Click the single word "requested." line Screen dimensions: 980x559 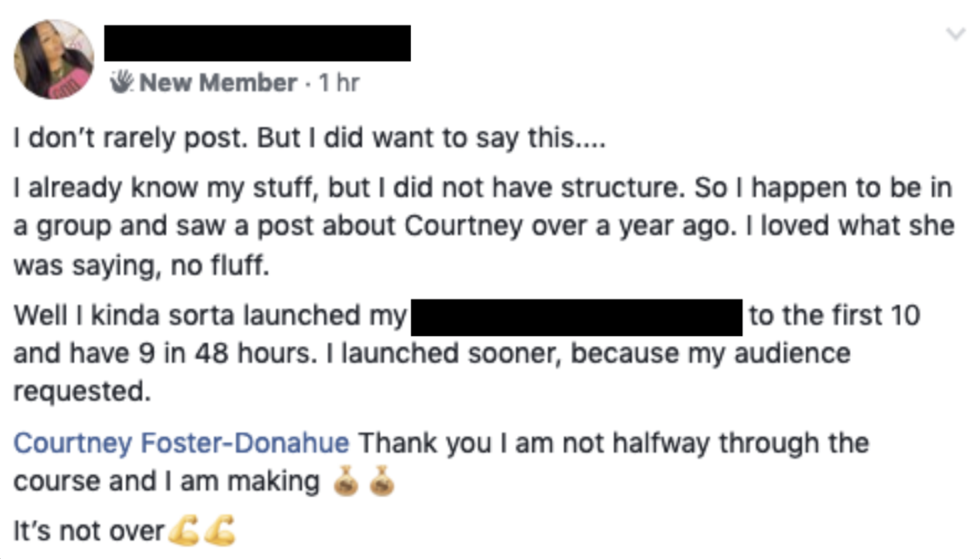coord(82,391)
